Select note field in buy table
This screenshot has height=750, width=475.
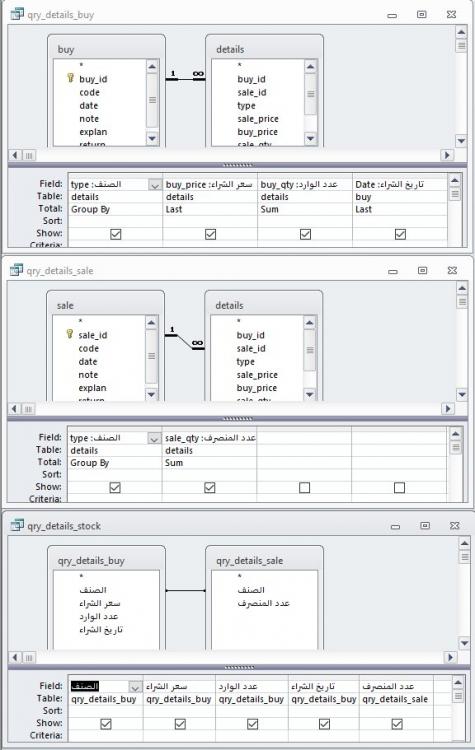(89, 119)
